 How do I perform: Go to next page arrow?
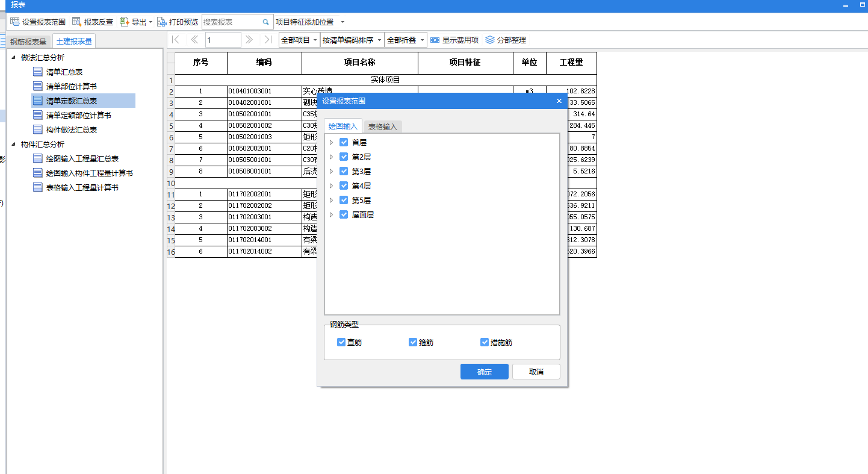[249, 40]
